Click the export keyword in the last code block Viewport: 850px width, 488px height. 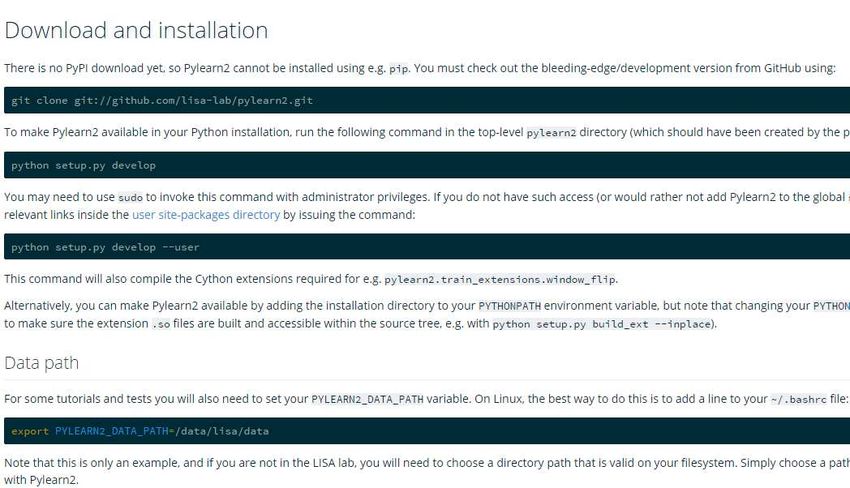[30, 432]
